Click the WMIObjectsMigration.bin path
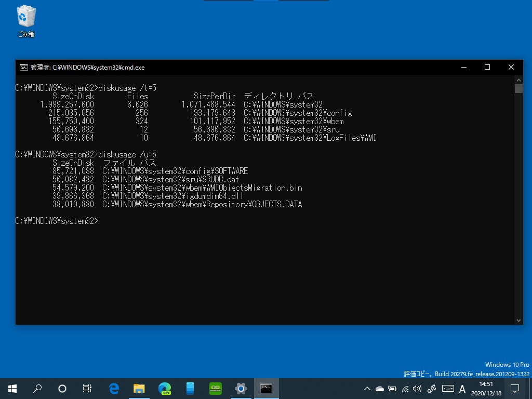532x399 pixels. 202,188
